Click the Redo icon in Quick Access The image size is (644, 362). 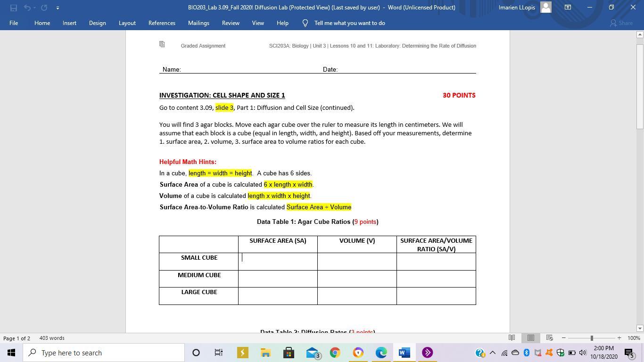[44, 8]
